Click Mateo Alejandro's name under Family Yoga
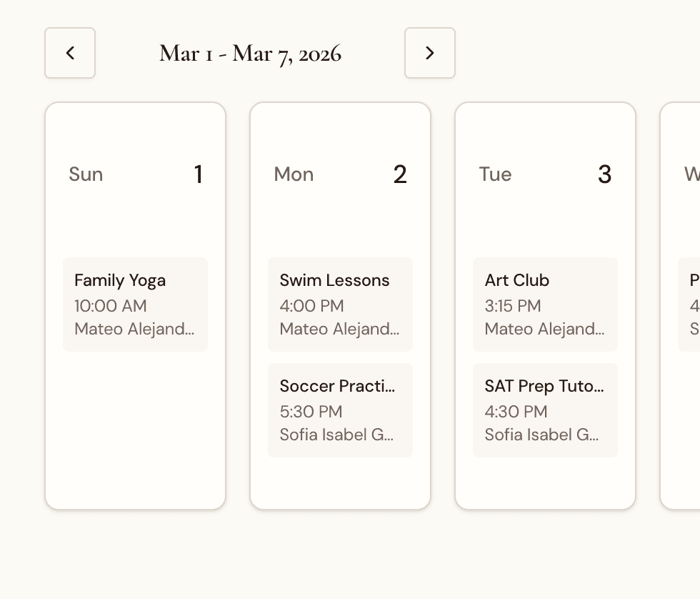 click(125, 329)
